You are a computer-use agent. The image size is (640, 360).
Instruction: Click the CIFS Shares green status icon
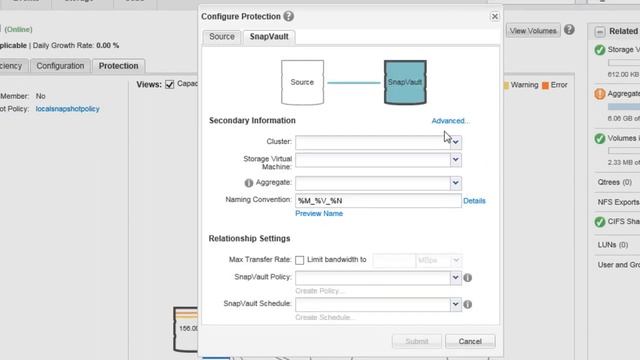coord(600,222)
